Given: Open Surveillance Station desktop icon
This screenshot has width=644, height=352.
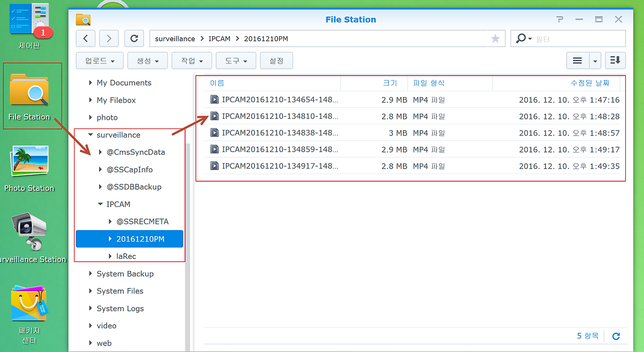Looking at the screenshot, I should pos(29,233).
